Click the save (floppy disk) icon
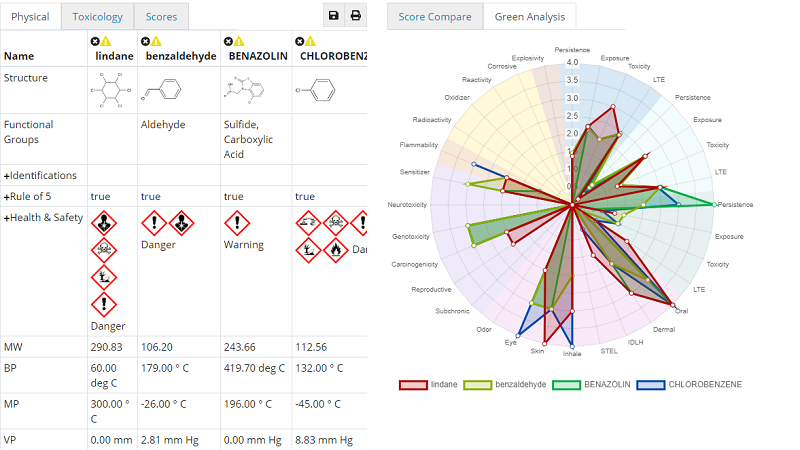The image size is (800, 450). coord(334,15)
